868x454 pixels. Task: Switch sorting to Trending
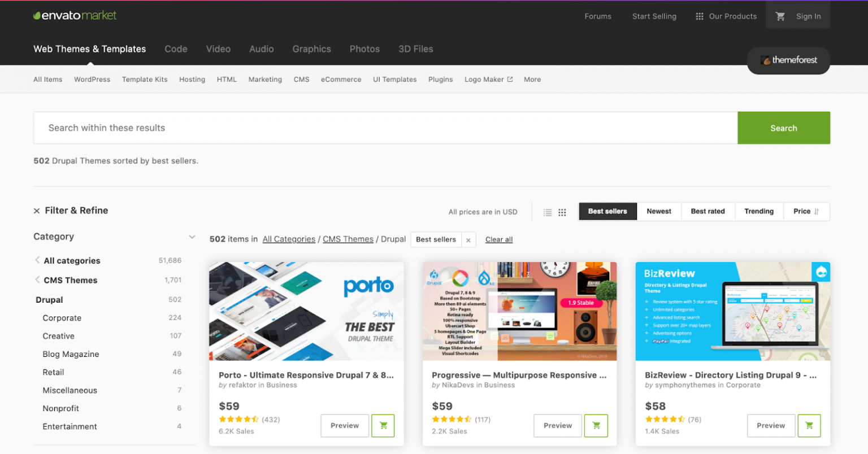click(759, 211)
